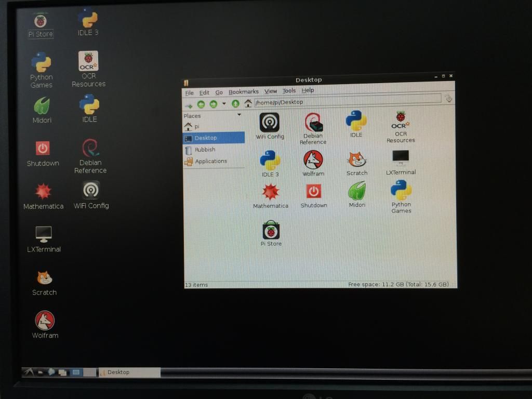The width and height of the screenshot is (532, 399).
Task: Open the Edit menu
Action: pos(204,92)
